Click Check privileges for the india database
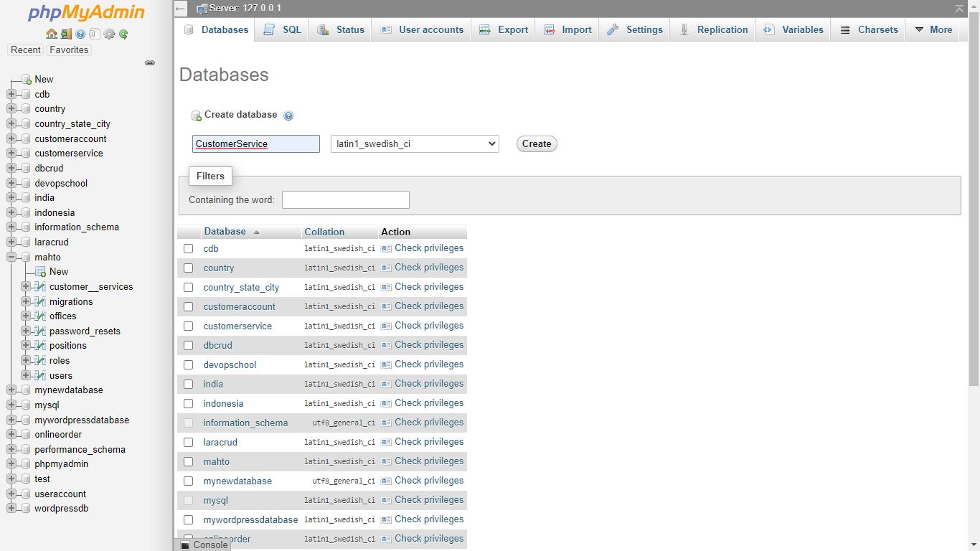The width and height of the screenshot is (980, 551). [428, 384]
